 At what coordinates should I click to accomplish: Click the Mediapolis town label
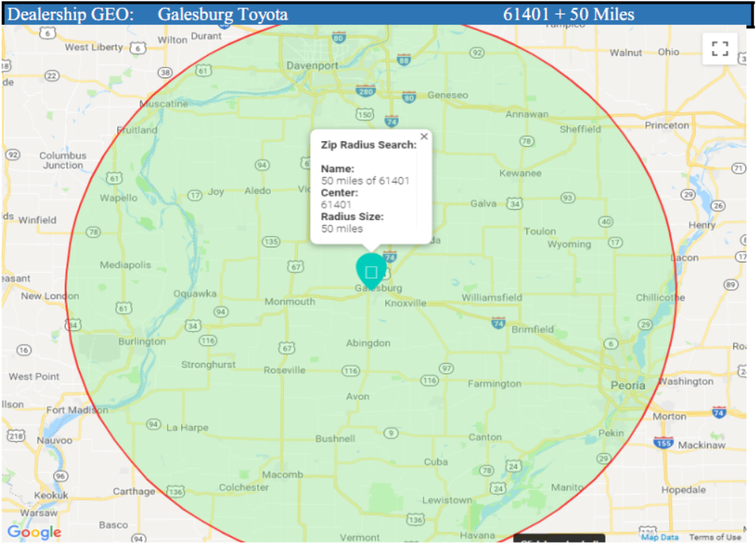point(126,265)
